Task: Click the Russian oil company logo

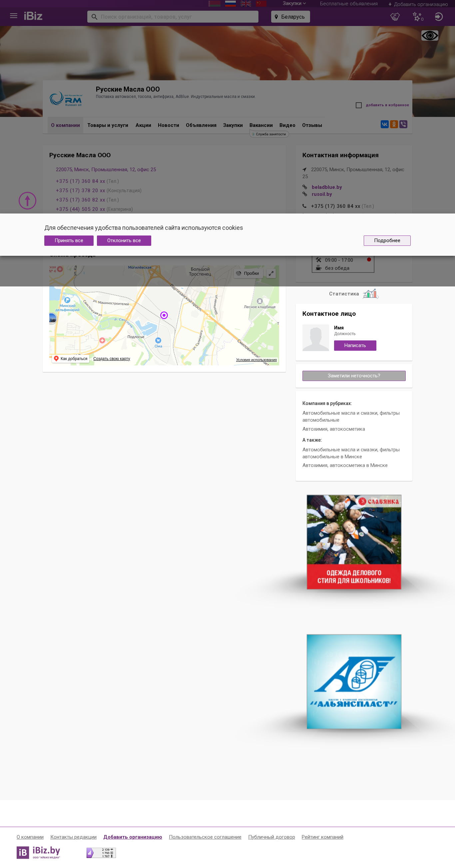Action: (66, 99)
